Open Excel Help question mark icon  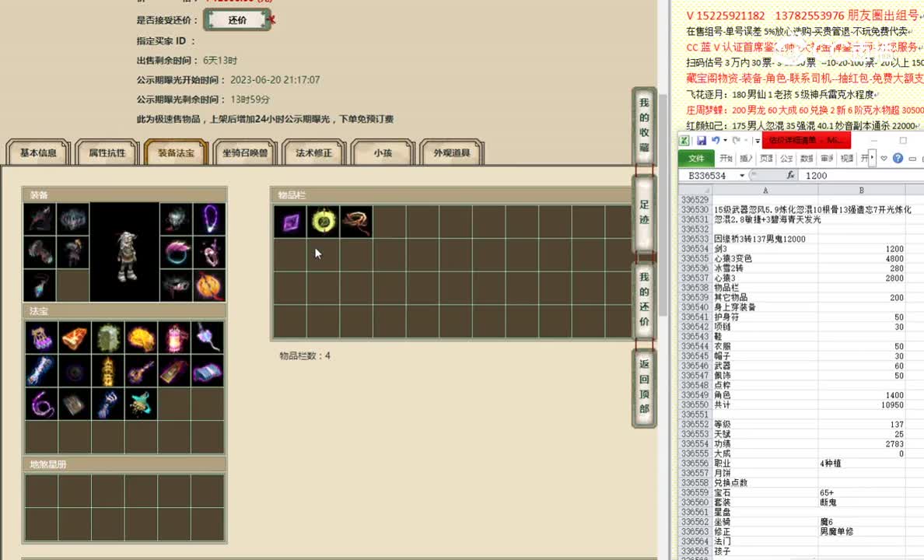pyautogui.click(x=898, y=158)
